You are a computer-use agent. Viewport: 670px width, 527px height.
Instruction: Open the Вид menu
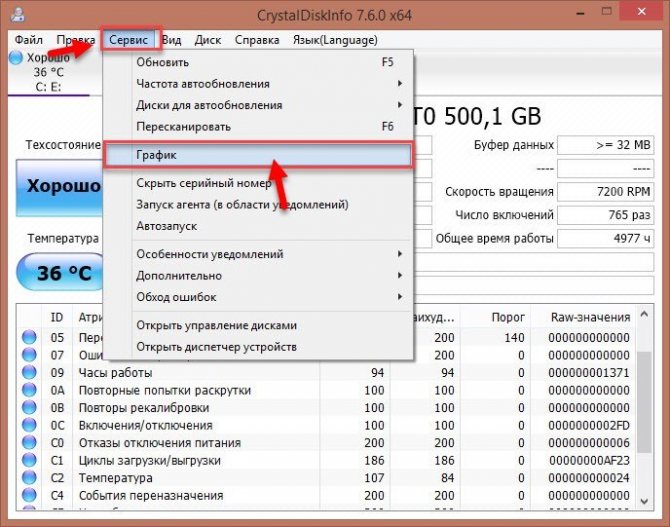(172, 40)
